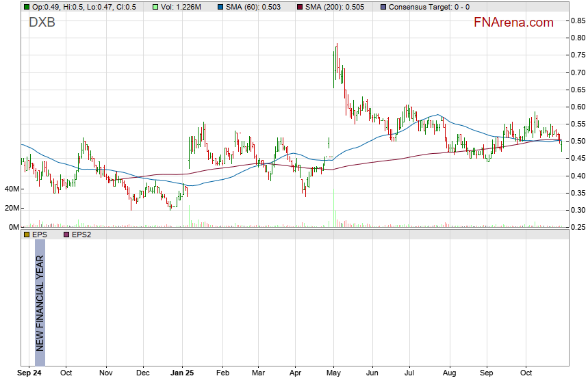Select the DXB ticker label

tap(42, 23)
